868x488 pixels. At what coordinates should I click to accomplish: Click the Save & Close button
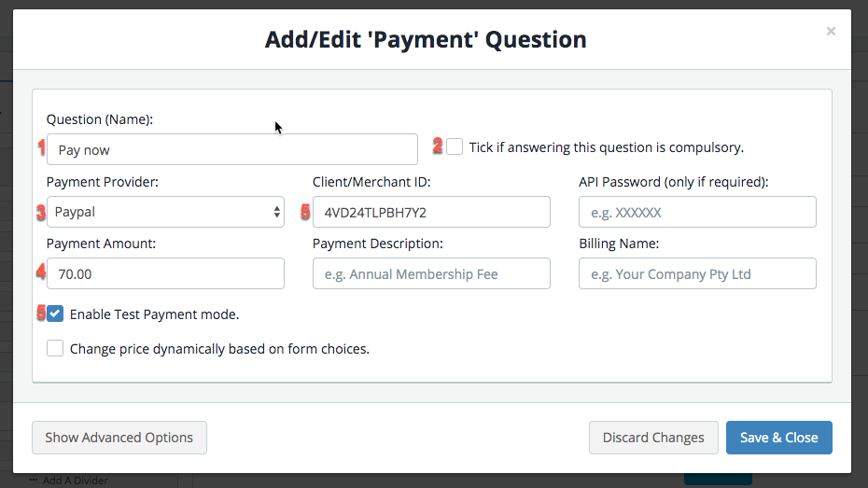[x=778, y=437]
